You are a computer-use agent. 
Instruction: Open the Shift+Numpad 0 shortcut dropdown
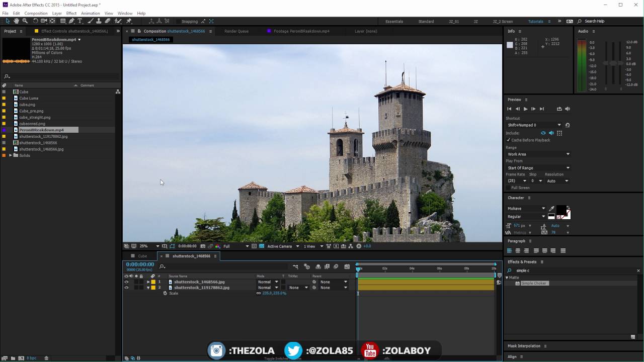click(534, 125)
